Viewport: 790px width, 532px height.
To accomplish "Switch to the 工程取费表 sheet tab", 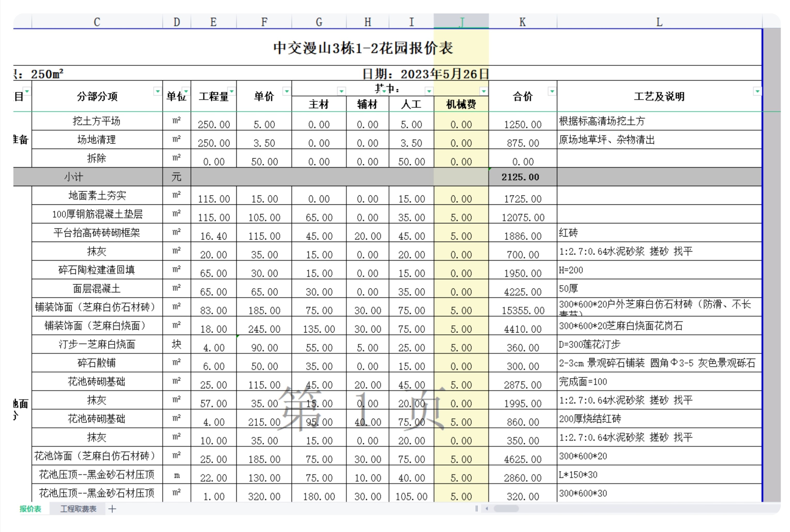I will pyautogui.click(x=79, y=509).
